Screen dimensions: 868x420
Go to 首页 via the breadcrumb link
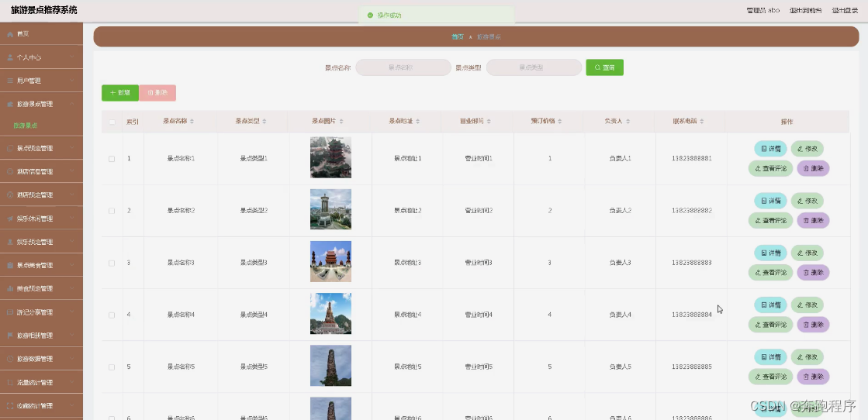click(457, 36)
